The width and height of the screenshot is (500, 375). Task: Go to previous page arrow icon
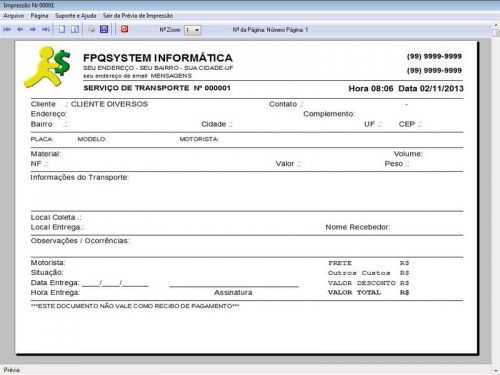[20, 29]
